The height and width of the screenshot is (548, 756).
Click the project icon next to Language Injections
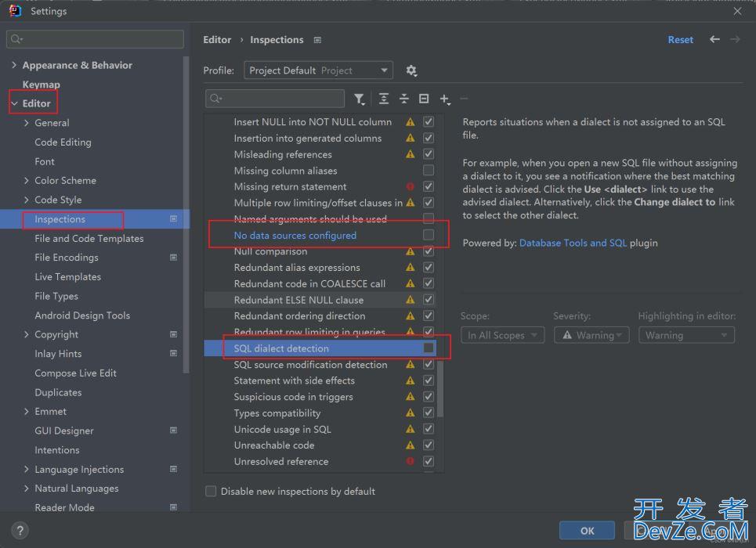174,469
